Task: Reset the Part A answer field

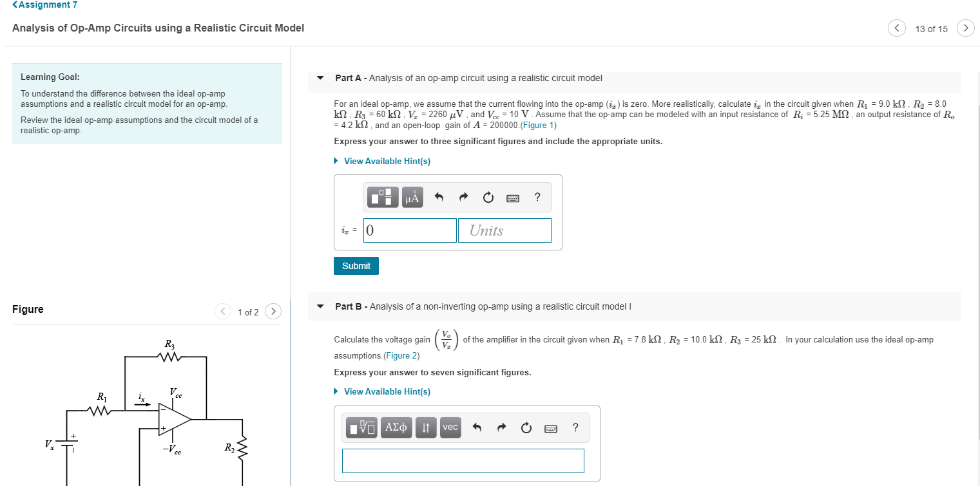Action: point(488,197)
